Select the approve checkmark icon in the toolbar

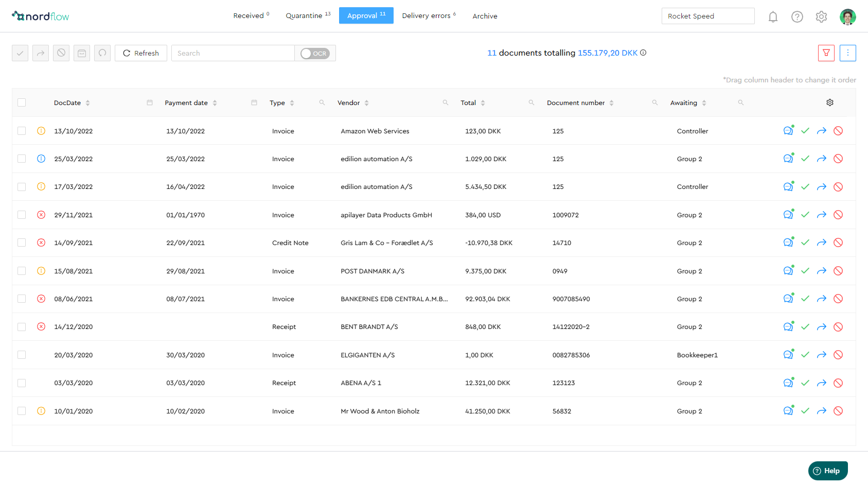pos(20,53)
